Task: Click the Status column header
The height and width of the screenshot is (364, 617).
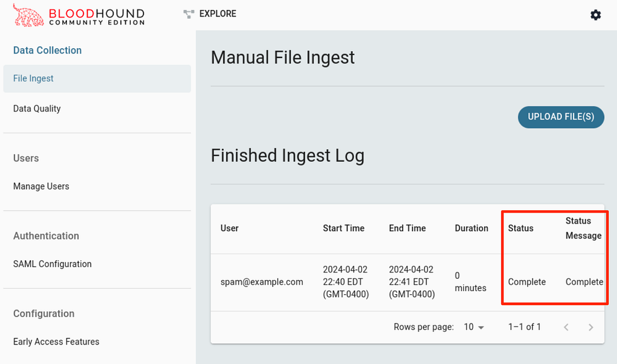Action: pyautogui.click(x=521, y=228)
